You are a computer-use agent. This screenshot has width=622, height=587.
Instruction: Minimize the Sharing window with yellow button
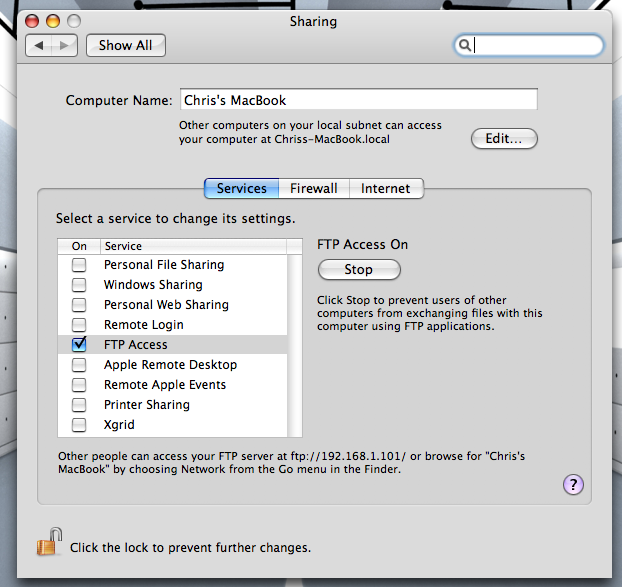(x=53, y=21)
